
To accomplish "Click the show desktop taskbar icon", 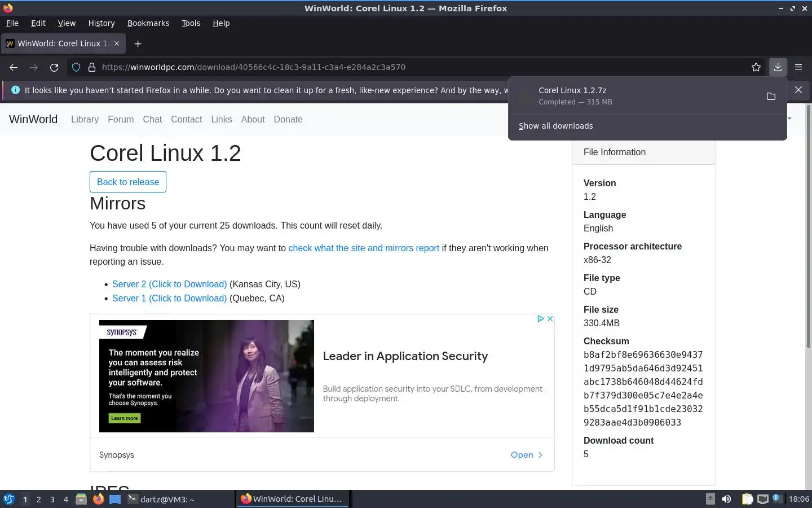I will point(115,499).
